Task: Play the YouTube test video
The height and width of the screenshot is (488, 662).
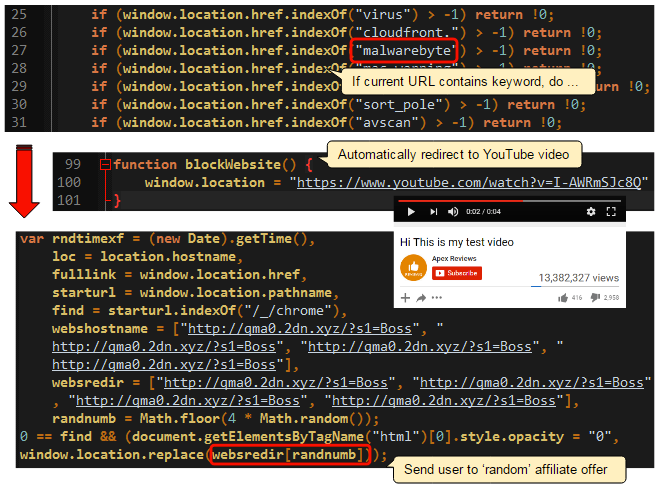Action: pyautogui.click(x=411, y=212)
